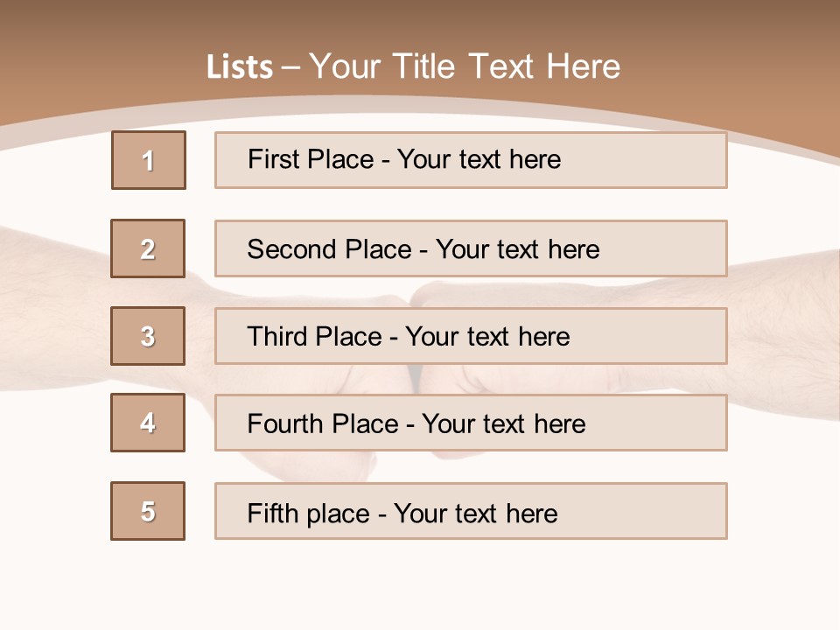Click the slide title text box
The image size is (840, 630).
[x=413, y=66]
